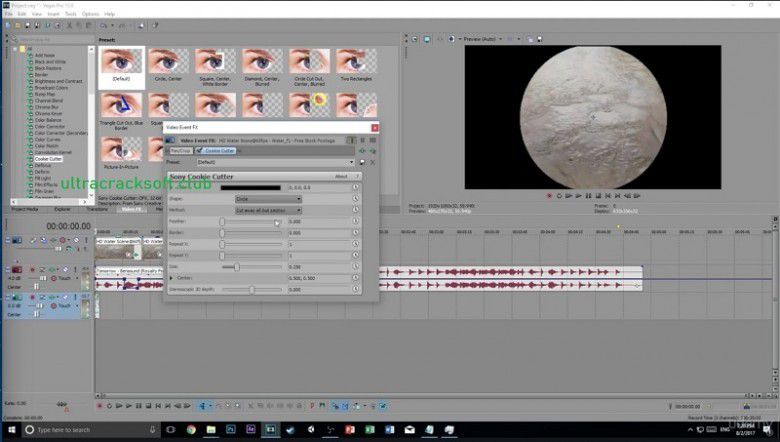The width and height of the screenshot is (780, 442).
Task: Open the Help menu
Action: point(109,14)
